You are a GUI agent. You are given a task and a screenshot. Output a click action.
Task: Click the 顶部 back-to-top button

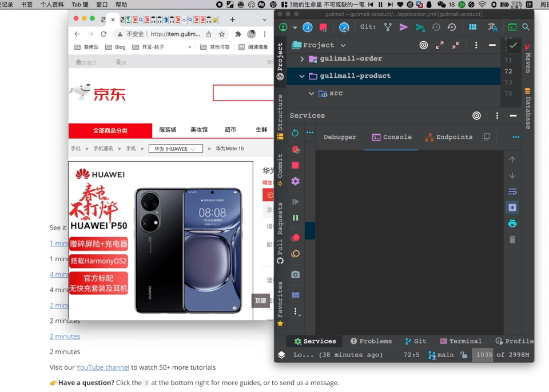point(261,301)
